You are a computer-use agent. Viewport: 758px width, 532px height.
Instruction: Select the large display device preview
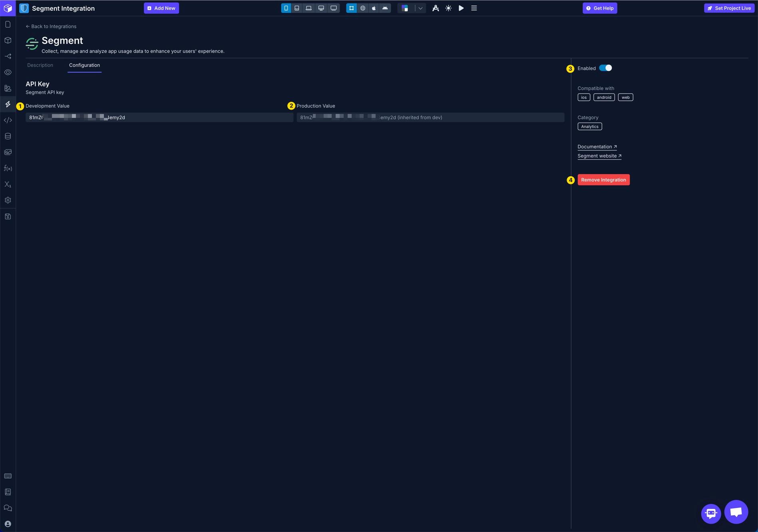coord(334,8)
